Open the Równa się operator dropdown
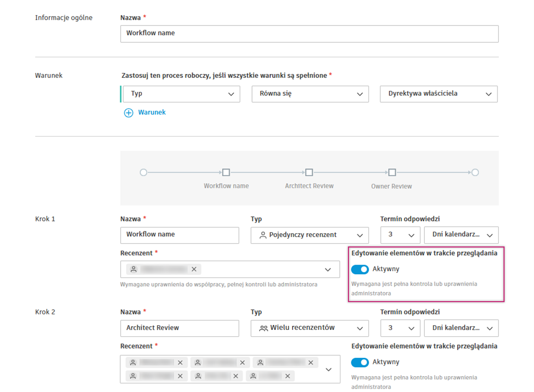Image resolution: width=534 pixels, height=392 pixels. [x=310, y=94]
